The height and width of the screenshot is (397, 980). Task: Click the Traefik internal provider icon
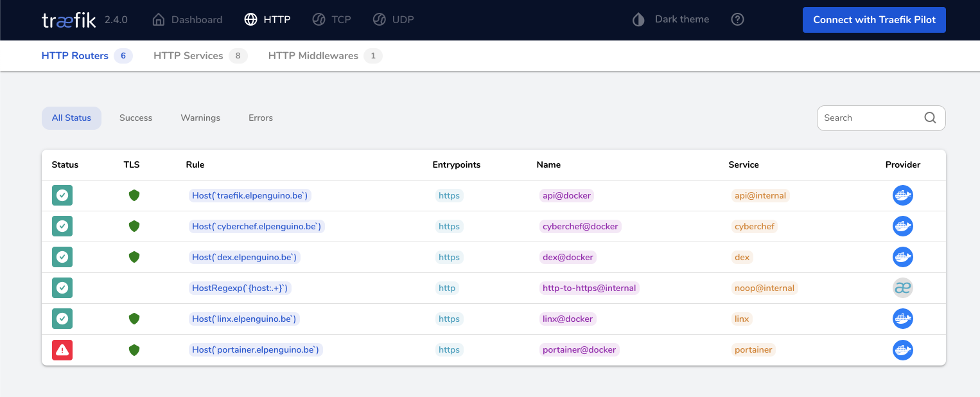tap(902, 288)
